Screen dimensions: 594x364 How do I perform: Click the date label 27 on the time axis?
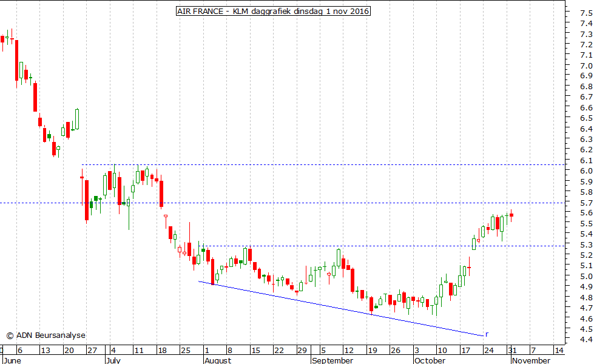point(92,351)
